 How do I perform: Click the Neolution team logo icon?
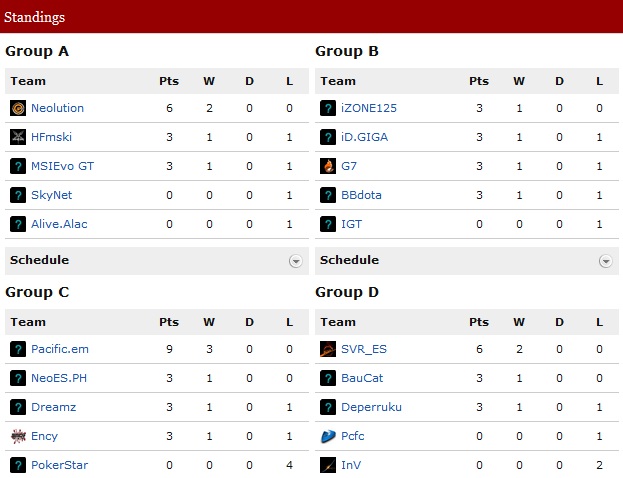(x=18, y=108)
